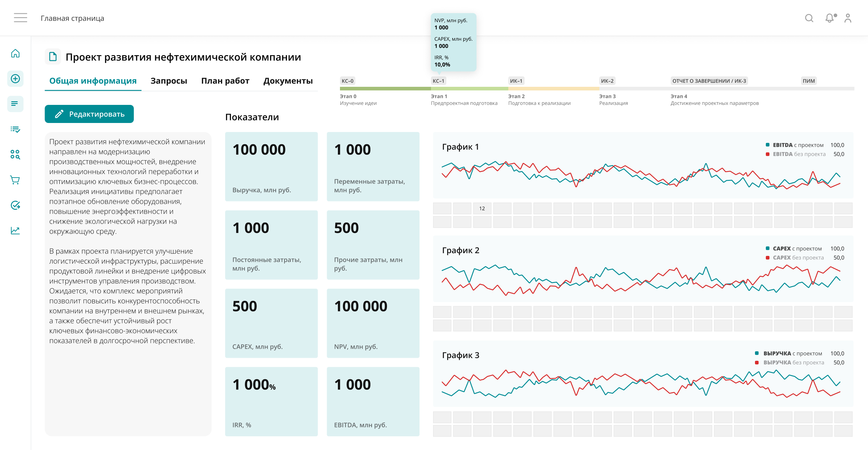Click the user profile icon
The height and width of the screenshot is (450, 868).
pyautogui.click(x=848, y=18)
